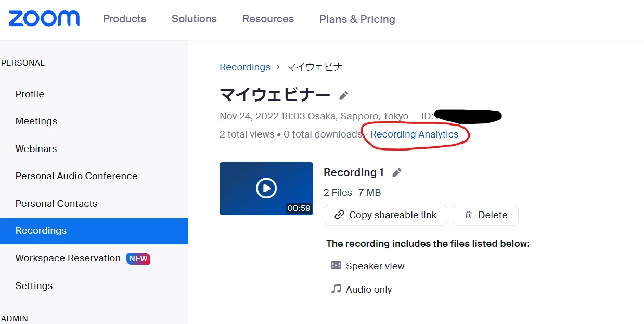Open the Solutions menu
The width and height of the screenshot is (644, 324).
tap(194, 19)
